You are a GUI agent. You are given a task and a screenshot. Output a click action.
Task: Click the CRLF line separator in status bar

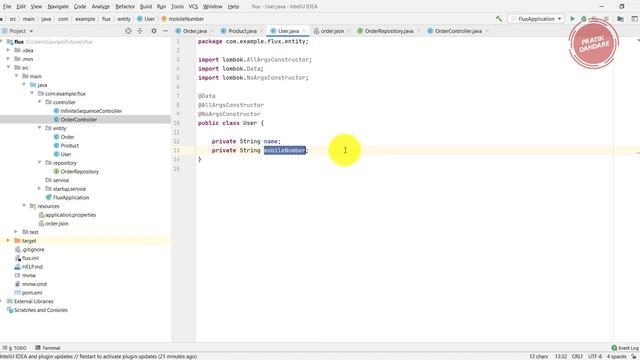tap(577, 356)
